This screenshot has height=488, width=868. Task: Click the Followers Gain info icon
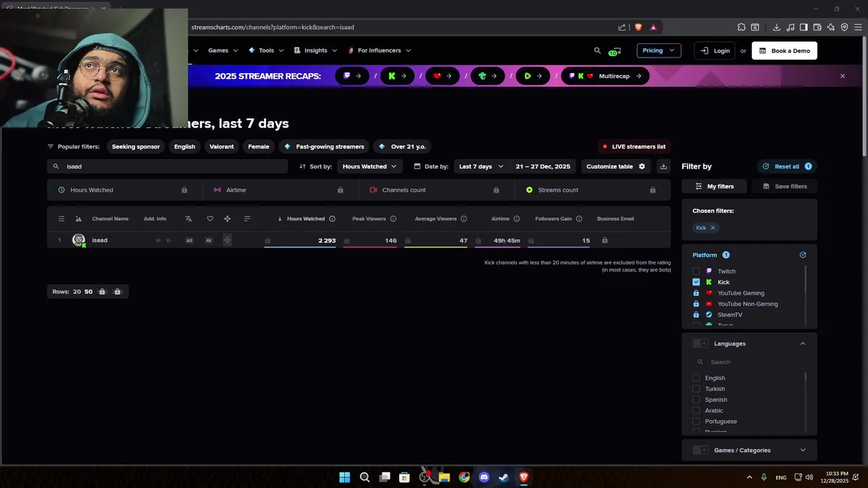[579, 219]
